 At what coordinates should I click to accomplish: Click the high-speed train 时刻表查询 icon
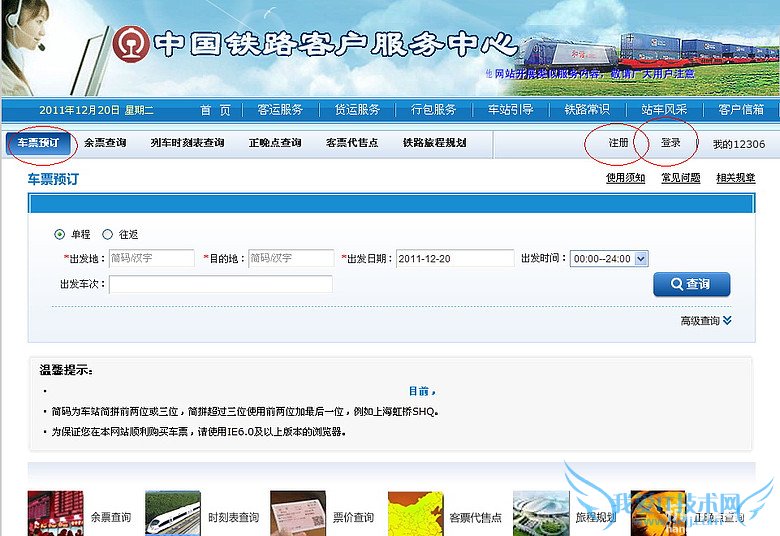pyautogui.click(x=172, y=513)
